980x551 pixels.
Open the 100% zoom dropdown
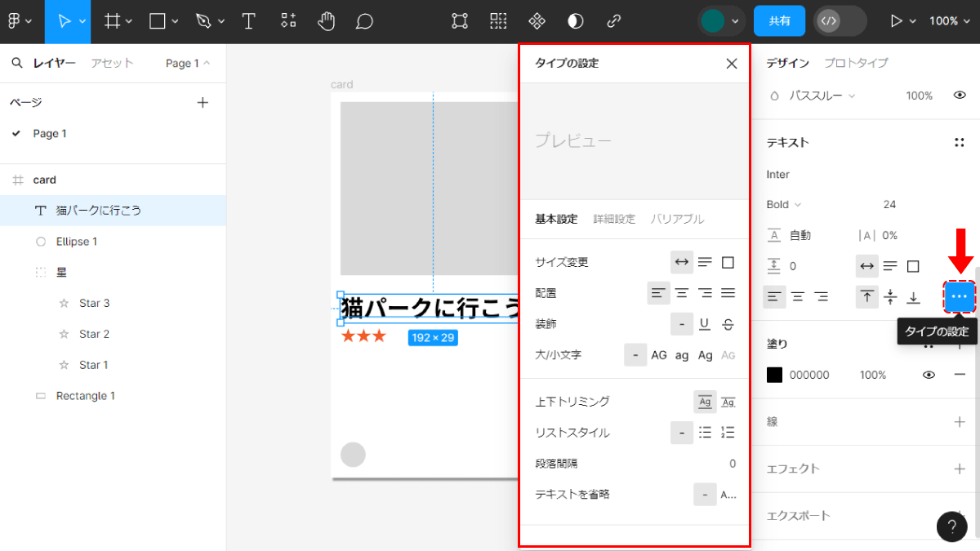pos(948,21)
